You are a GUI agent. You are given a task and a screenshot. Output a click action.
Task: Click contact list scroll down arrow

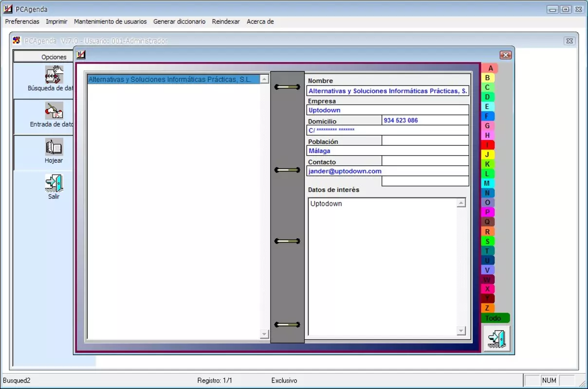pos(264,334)
